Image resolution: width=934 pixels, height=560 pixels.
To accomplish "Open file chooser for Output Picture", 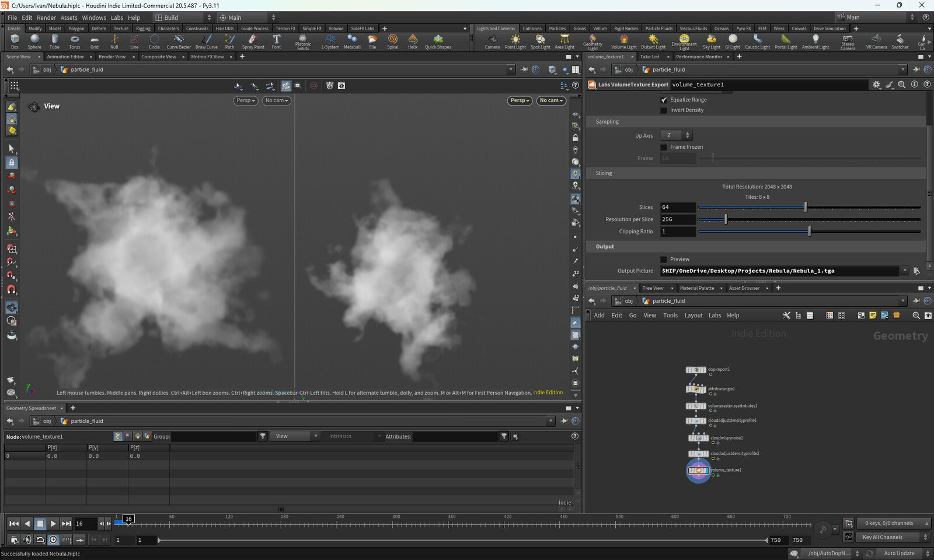I will 916,271.
